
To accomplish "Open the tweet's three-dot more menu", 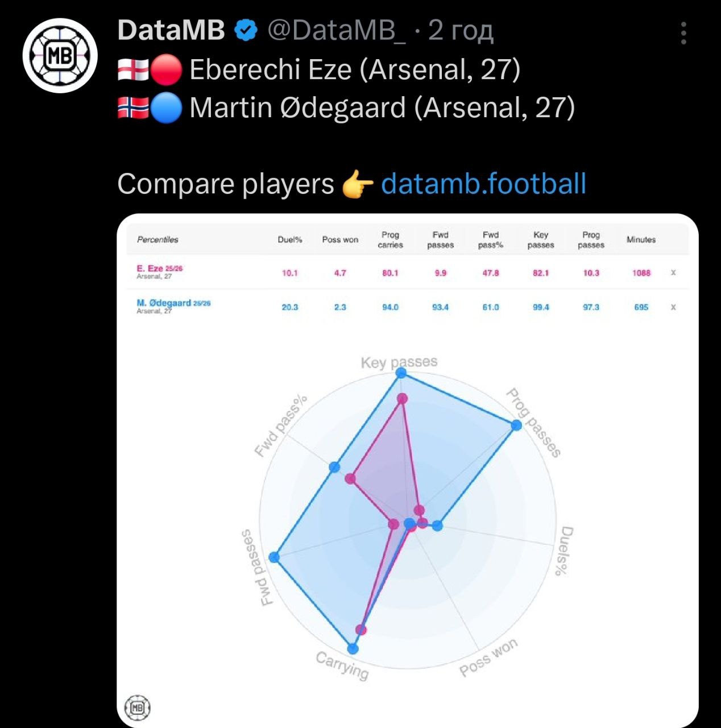I will click(x=683, y=34).
